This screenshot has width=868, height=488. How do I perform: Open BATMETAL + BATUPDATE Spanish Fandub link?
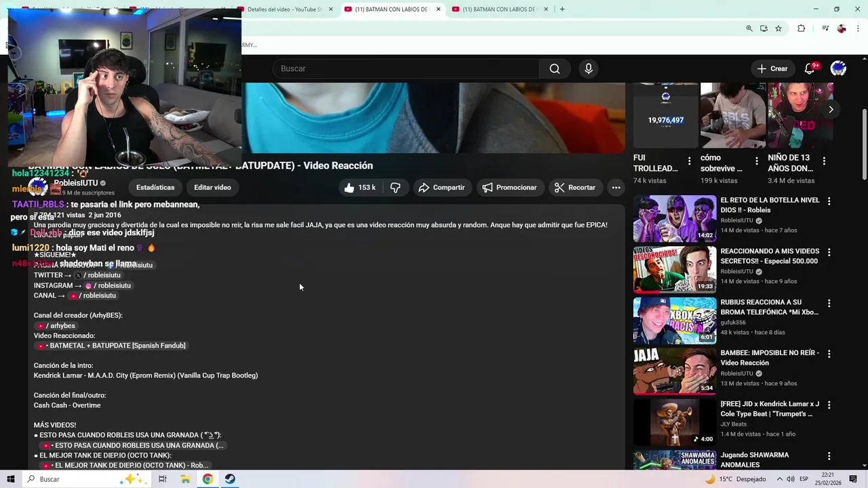tap(111, 346)
